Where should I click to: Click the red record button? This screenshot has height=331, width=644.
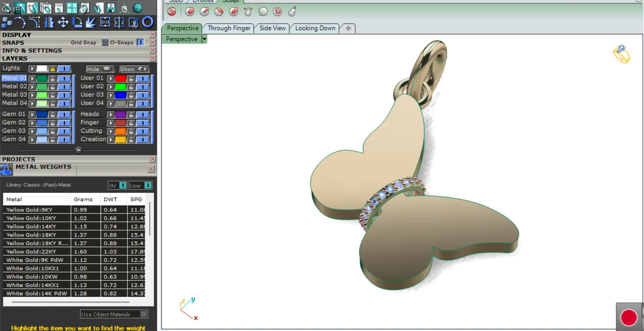(x=628, y=317)
